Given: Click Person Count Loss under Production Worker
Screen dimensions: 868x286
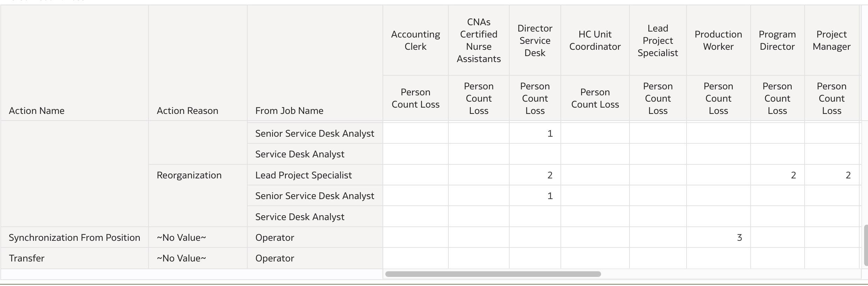Looking at the screenshot, I should (x=718, y=98).
